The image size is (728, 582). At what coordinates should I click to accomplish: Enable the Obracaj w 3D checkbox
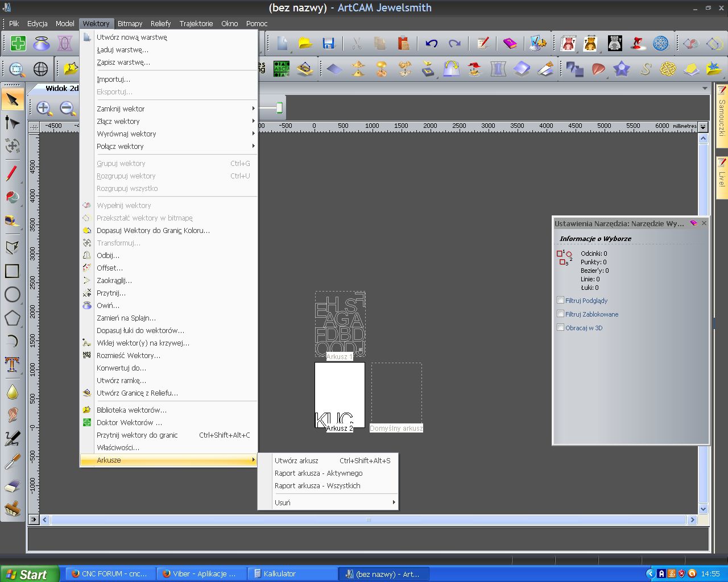pyautogui.click(x=561, y=327)
